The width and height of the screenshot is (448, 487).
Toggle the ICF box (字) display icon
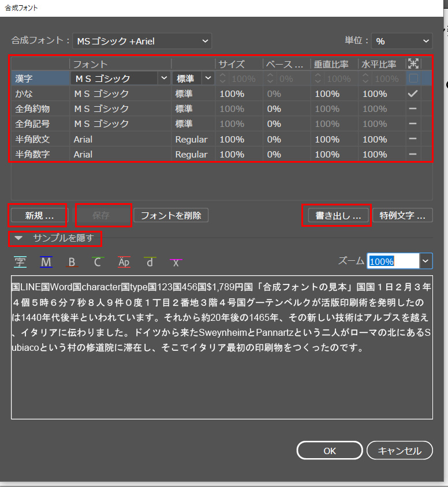(20, 262)
